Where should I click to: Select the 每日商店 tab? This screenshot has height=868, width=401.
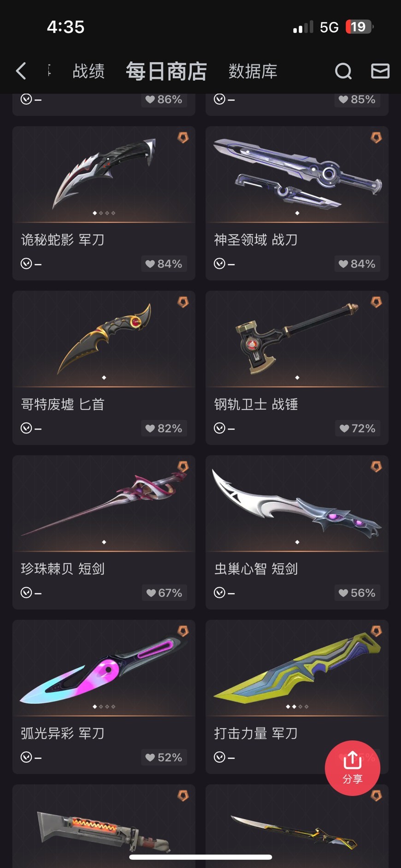tap(166, 71)
